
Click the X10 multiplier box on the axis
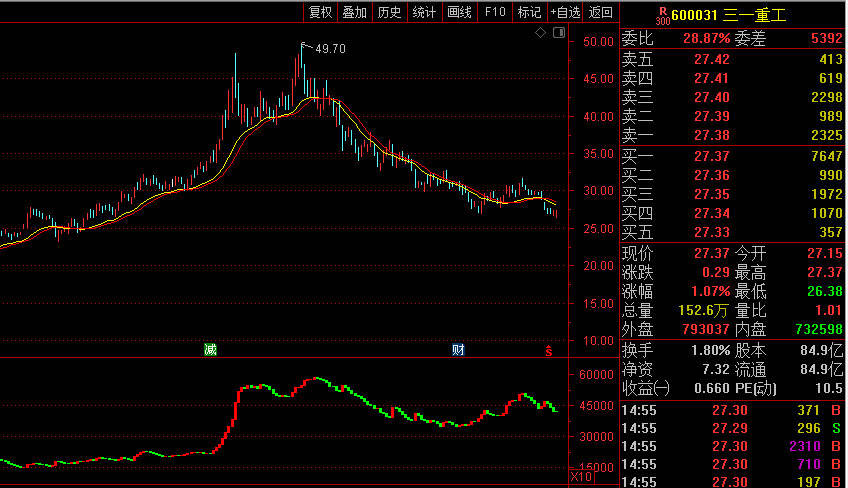click(x=579, y=479)
